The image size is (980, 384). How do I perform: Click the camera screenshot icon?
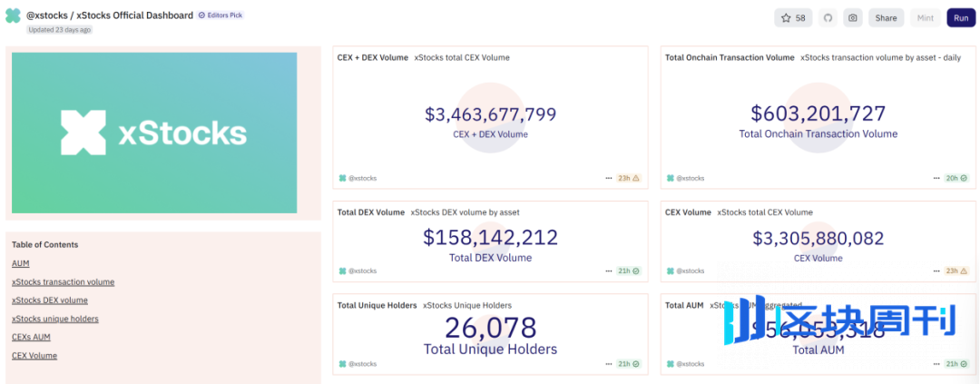click(x=852, y=18)
